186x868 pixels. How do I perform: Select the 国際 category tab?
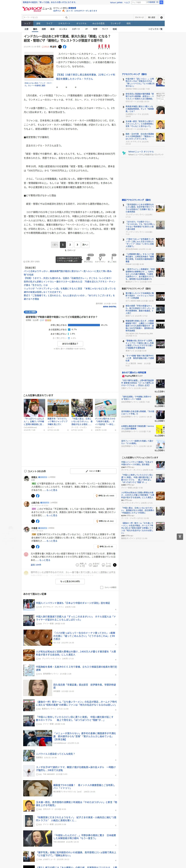point(44,29)
